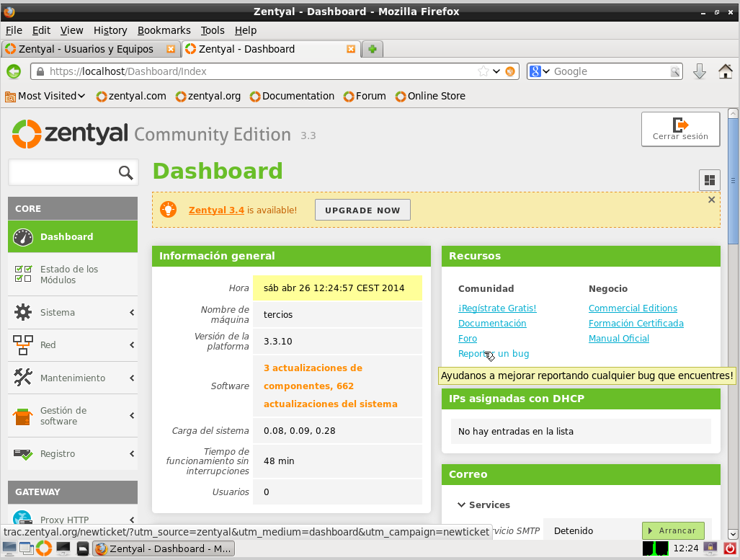This screenshot has width=740, height=560.
Task: Go to the Firefox home page icon
Action: 726,72
